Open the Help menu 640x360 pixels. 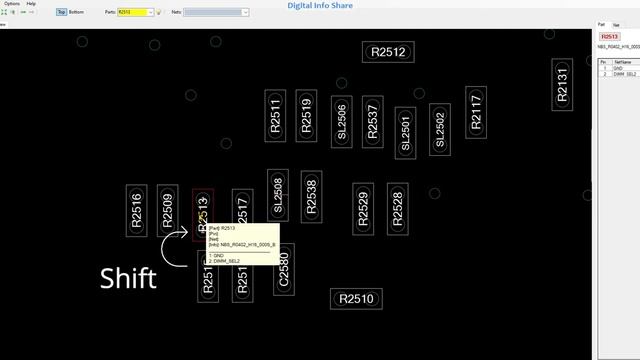[x=31, y=3]
